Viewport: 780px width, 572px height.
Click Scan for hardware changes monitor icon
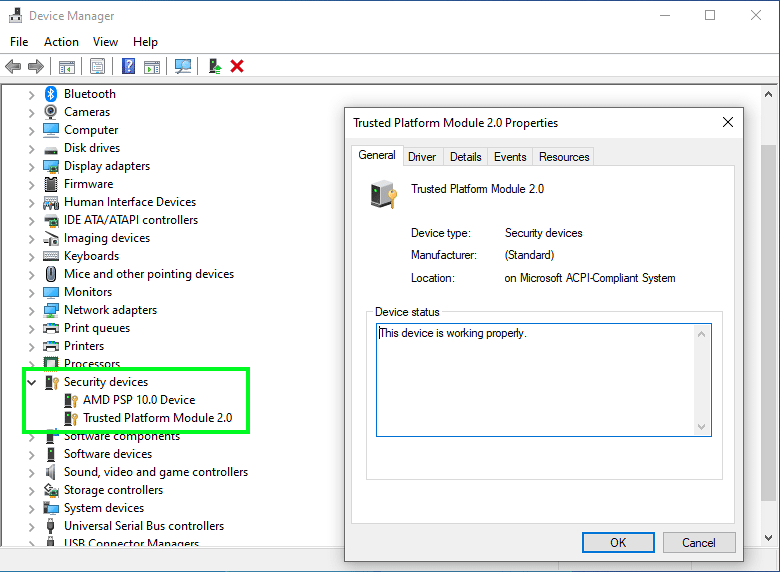(183, 66)
